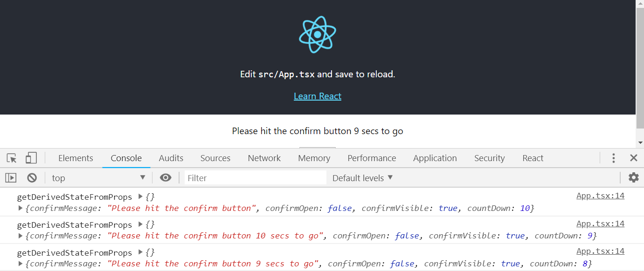Click the page scrollbar down arrow

640,142
